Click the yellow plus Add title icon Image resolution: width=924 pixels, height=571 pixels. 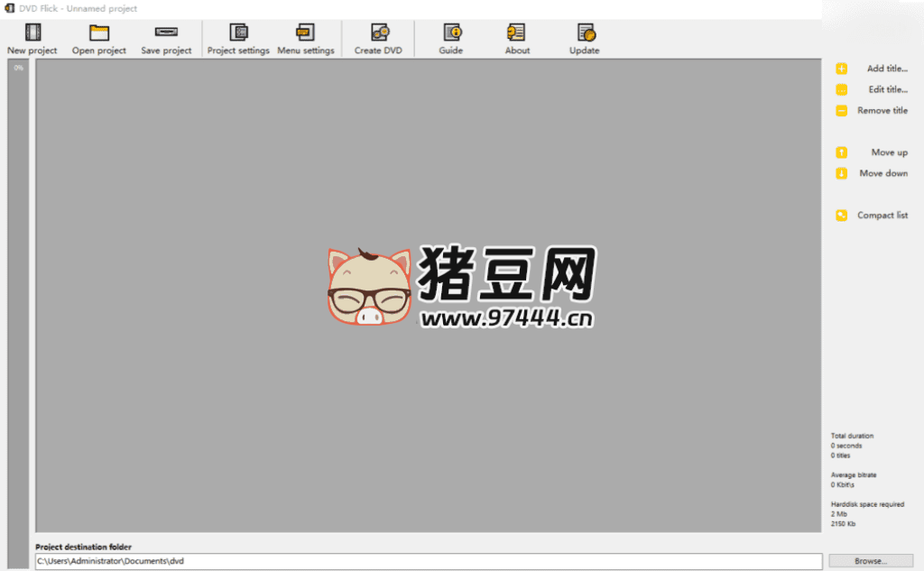pos(842,68)
